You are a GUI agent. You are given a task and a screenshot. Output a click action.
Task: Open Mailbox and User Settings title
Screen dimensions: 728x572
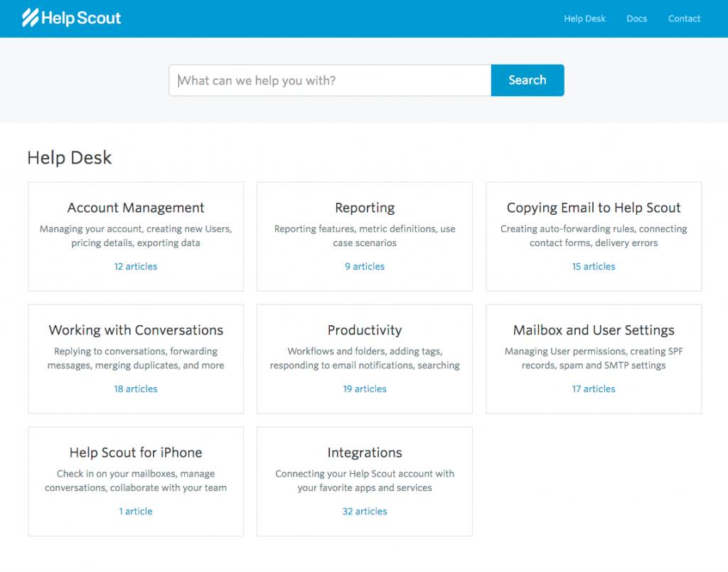(594, 330)
